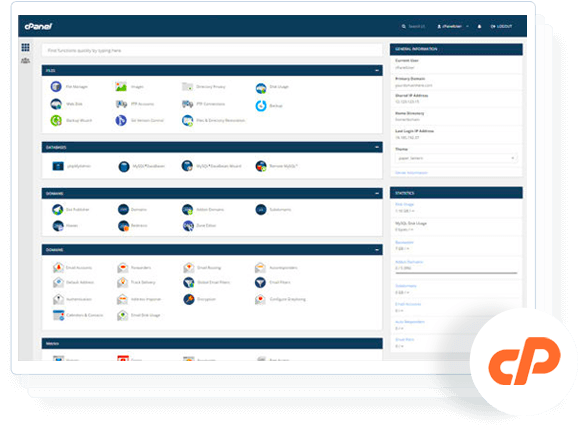Open the Server Information link
Screen dimensions: 578x429
[x=411, y=173]
